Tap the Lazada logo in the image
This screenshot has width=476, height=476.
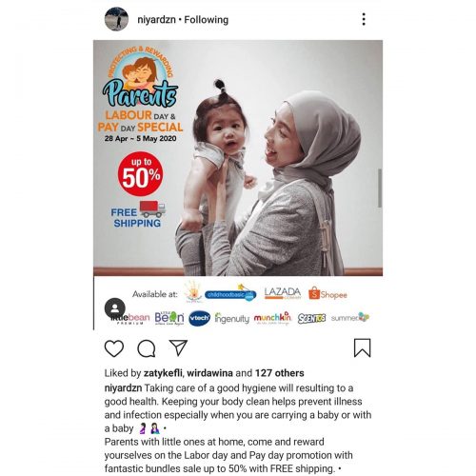coord(283,293)
